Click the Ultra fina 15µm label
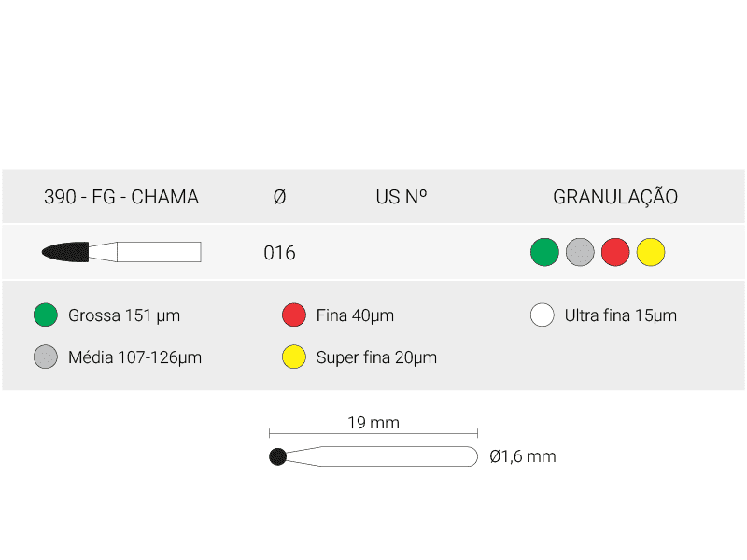 pyautogui.click(x=621, y=315)
